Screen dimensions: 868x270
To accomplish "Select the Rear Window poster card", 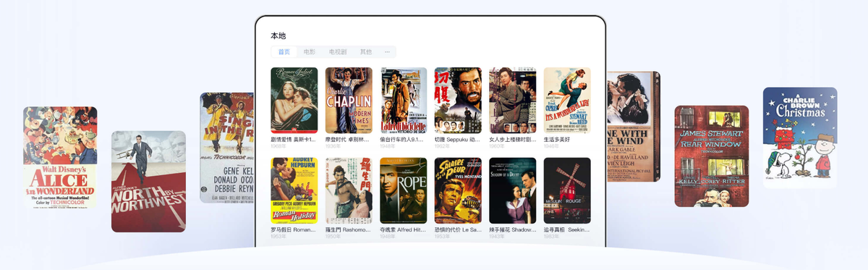I will click(712, 156).
